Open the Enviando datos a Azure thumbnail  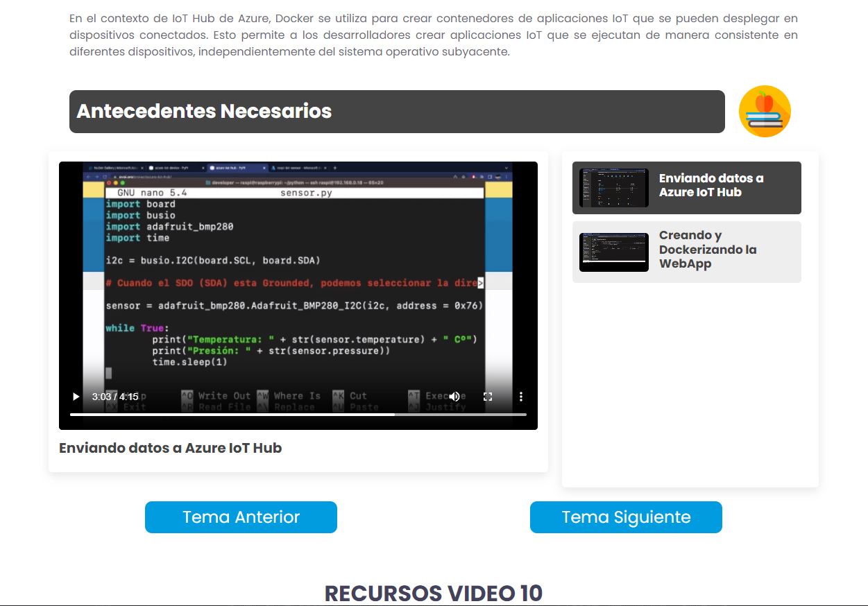[x=613, y=188]
